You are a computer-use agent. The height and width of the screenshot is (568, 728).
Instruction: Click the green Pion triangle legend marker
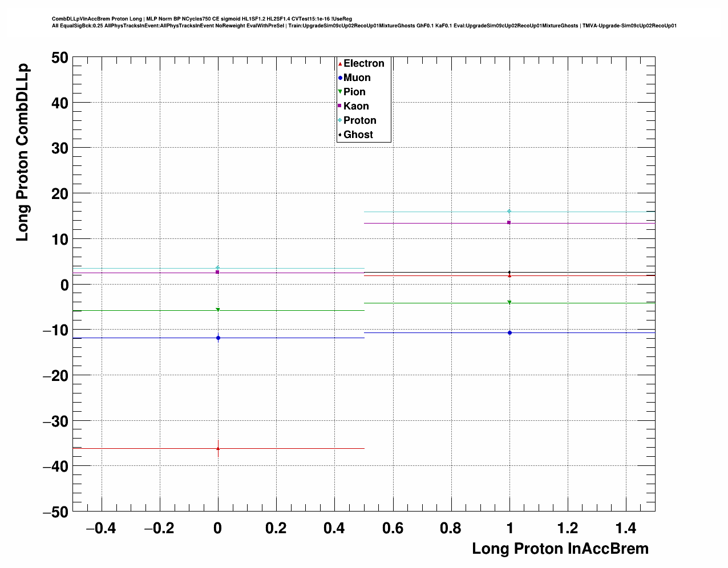click(340, 92)
